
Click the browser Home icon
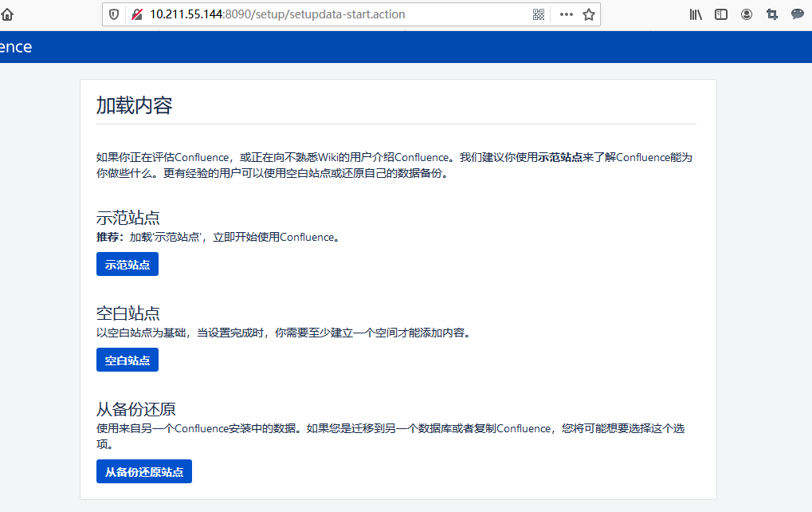tap(7, 14)
